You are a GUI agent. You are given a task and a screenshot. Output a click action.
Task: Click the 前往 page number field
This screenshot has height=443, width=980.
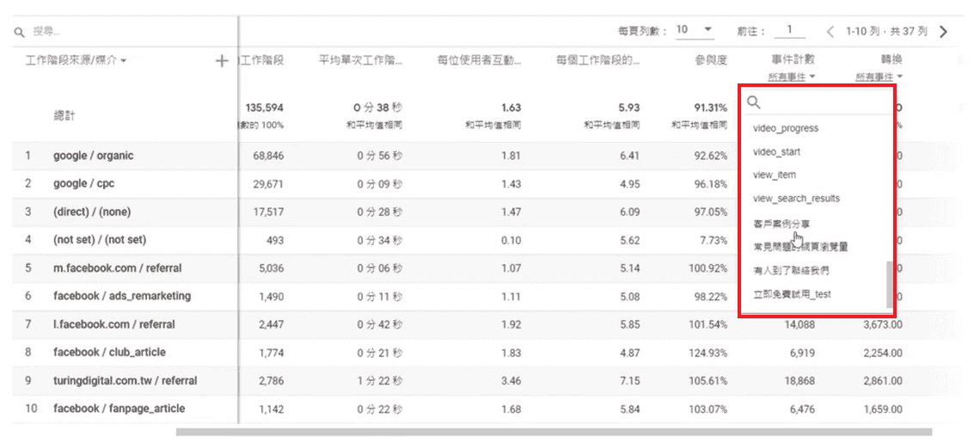789,30
